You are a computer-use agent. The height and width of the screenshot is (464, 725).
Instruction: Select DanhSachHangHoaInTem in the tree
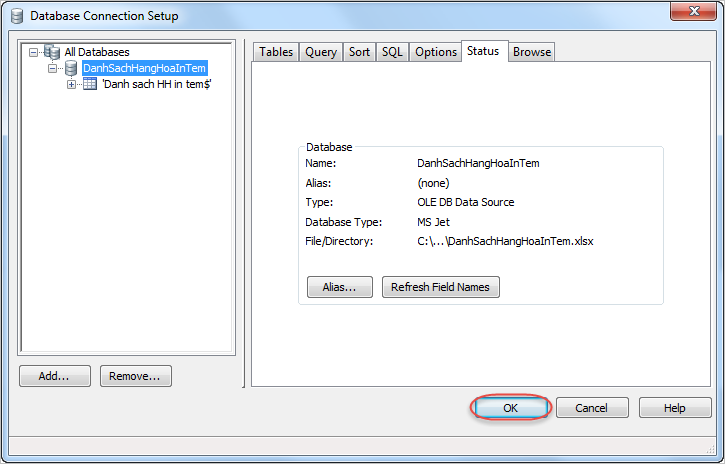click(x=144, y=68)
